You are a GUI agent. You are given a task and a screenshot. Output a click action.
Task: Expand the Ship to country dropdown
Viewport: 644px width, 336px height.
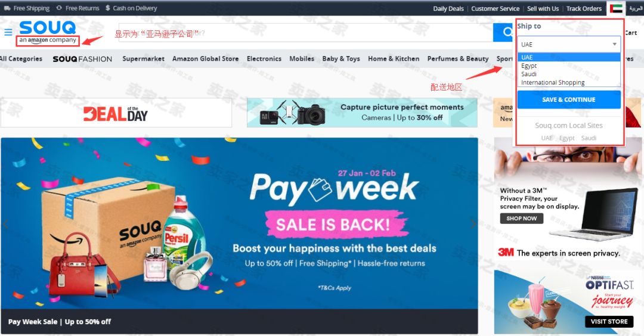[569, 44]
